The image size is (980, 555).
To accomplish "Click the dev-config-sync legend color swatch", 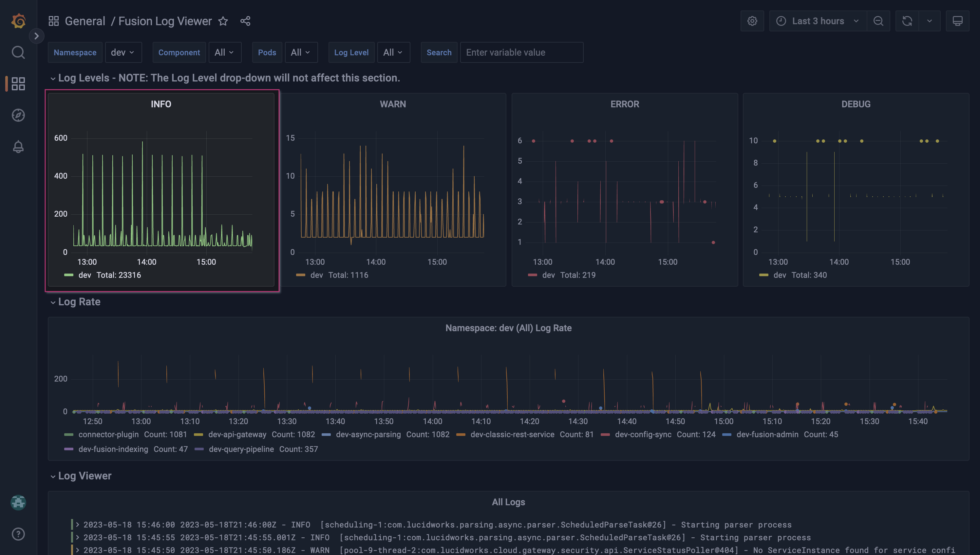I will pyautogui.click(x=605, y=434).
